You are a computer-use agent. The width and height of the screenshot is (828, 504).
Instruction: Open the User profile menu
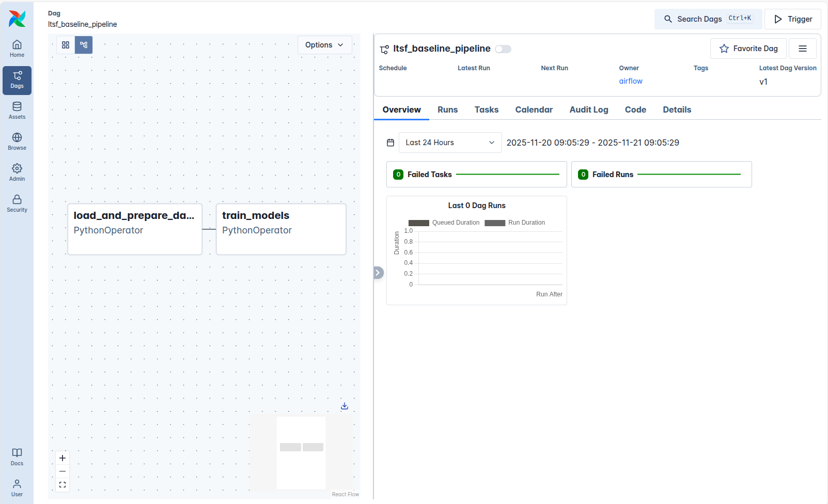(17, 488)
